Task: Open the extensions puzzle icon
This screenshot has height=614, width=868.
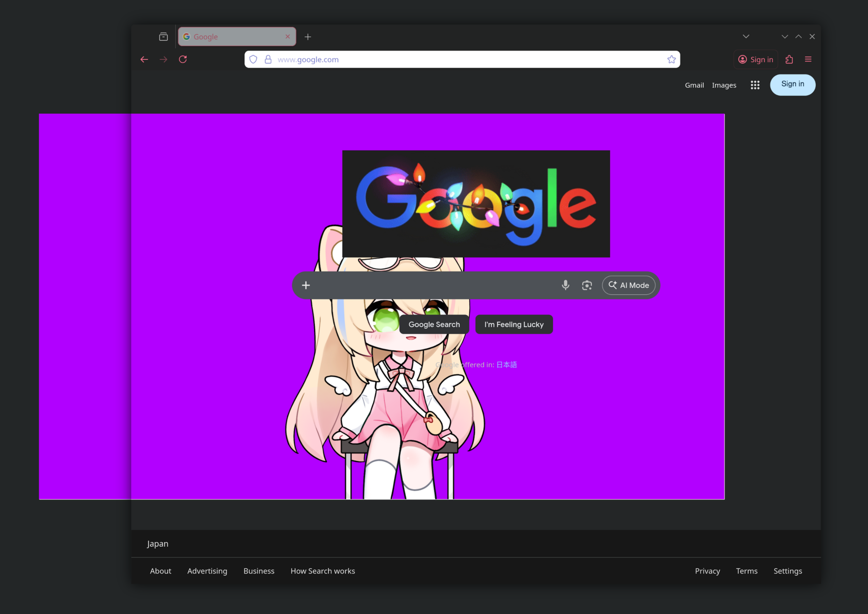Action: pyautogui.click(x=789, y=59)
